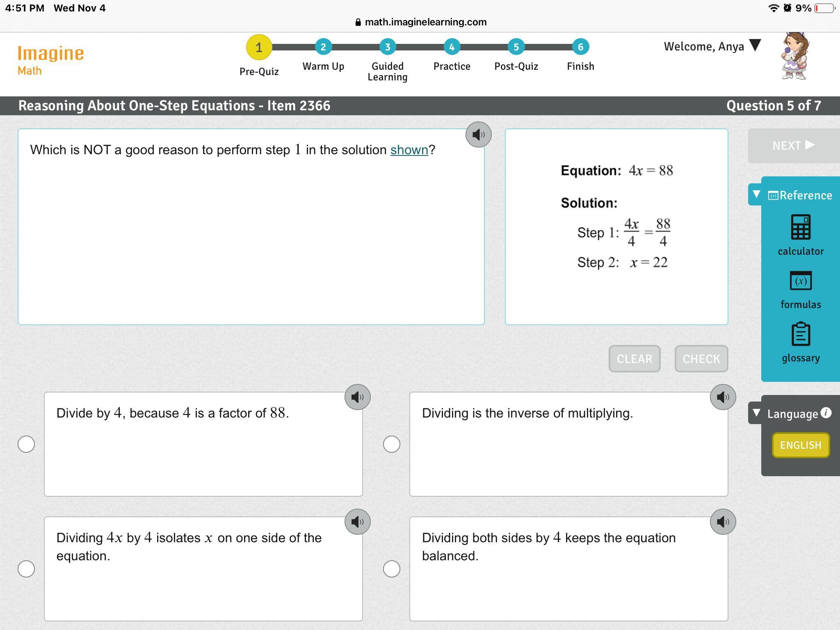Go to Guided Learning step 3
This screenshot has height=630, width=840.
click(x=388, y=47)
